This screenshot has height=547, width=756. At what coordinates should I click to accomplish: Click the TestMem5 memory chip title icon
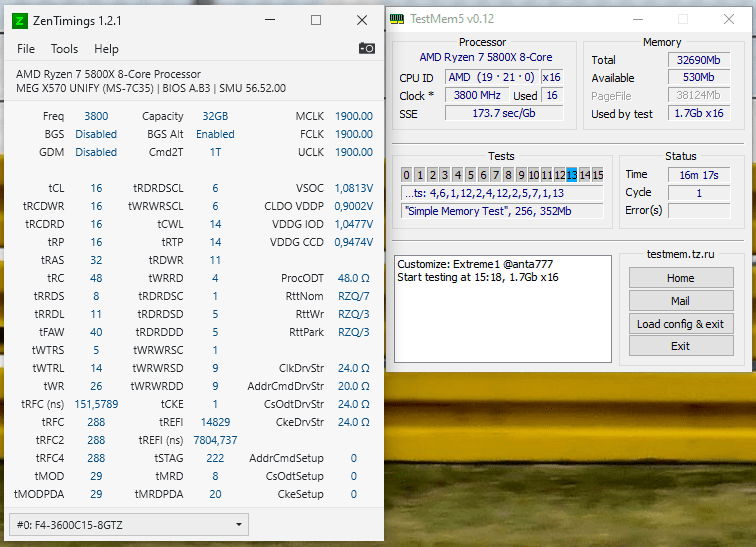tap(397, 19)
